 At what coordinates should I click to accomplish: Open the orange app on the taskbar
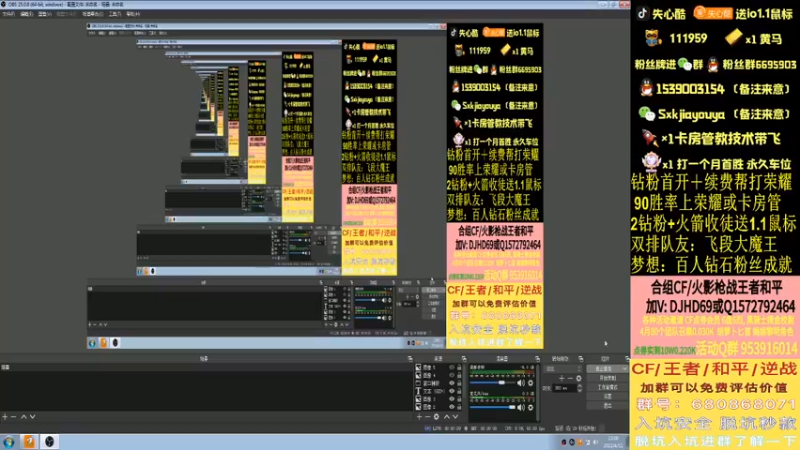point(29,442)
